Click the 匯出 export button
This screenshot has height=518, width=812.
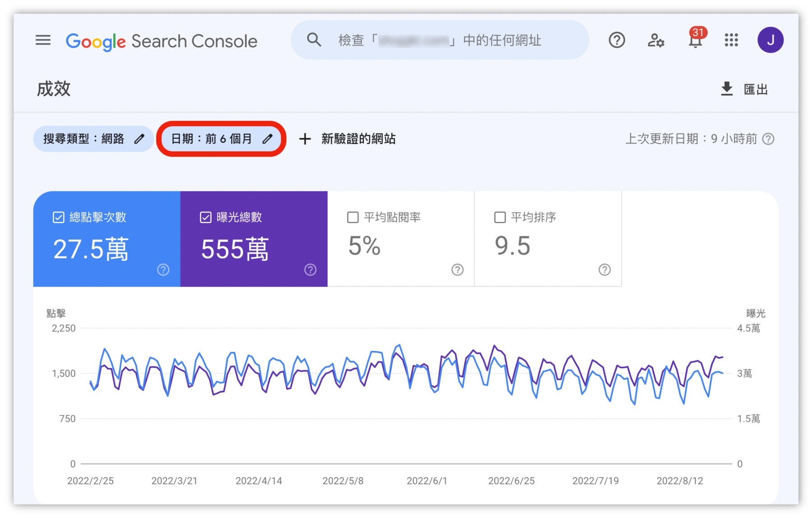coord(744,89)
